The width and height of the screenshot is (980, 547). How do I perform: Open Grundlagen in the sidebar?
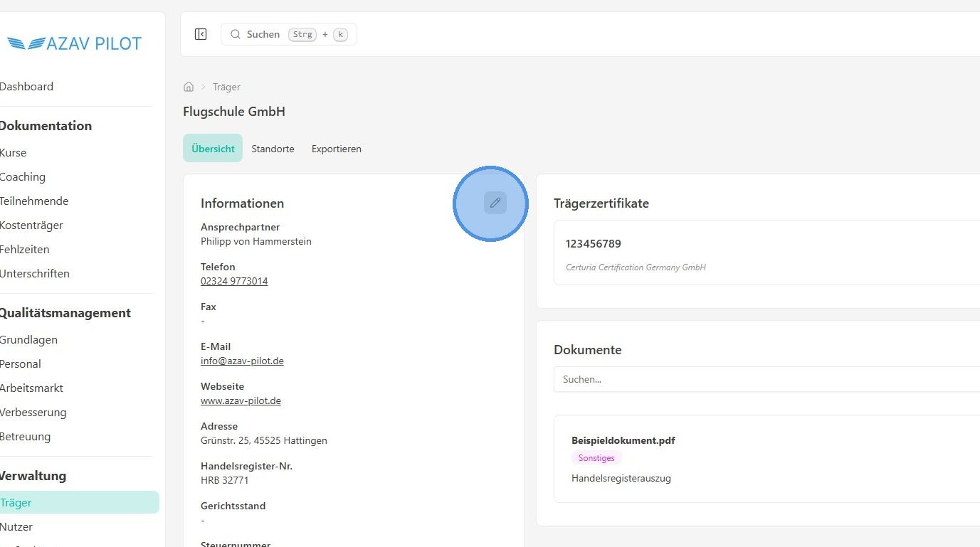[28, 340]
